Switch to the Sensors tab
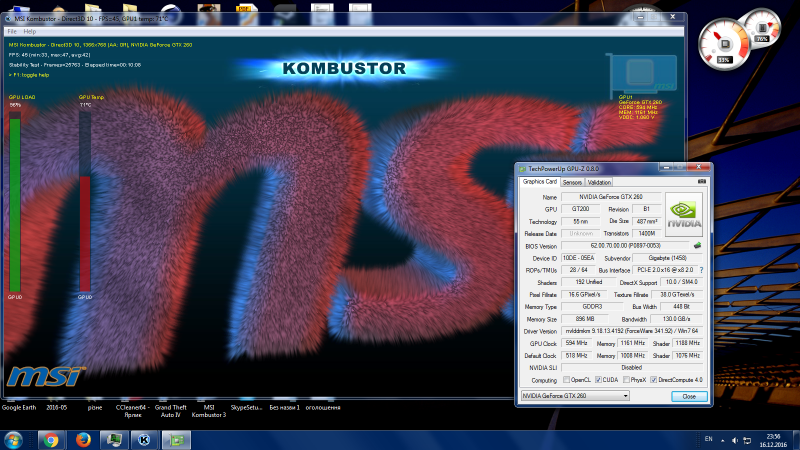Image resolution: width=800 pixels, height=450 pixels. (x=572, y=183)
